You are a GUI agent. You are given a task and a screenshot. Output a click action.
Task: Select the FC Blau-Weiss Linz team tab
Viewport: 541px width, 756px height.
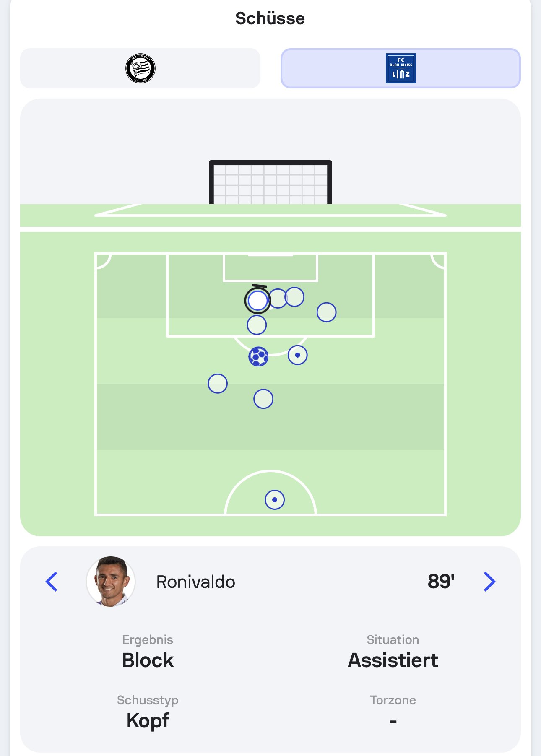(x=401, y=68)
